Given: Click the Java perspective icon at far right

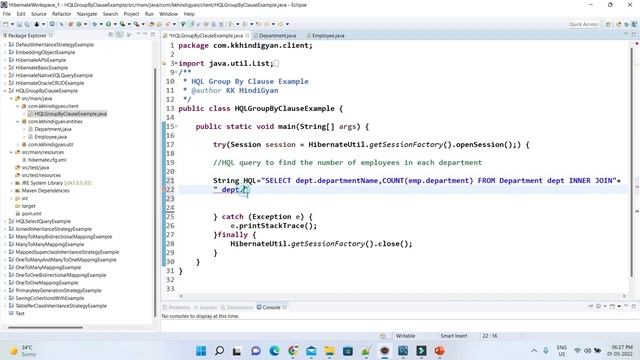Looking at the screenshot, I should 634,24.
